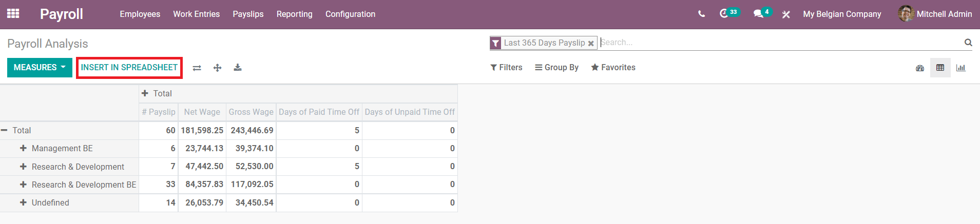Download the pivot table as xlsx
Image resolution: width=980 pixels, height=224 pixels.
pyautogui.click(x=238, y=68)
